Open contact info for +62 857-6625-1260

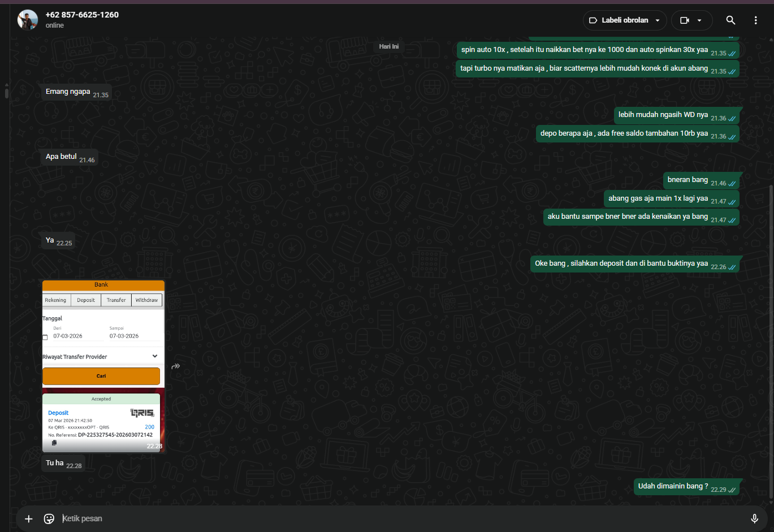(x=82, y=15)
